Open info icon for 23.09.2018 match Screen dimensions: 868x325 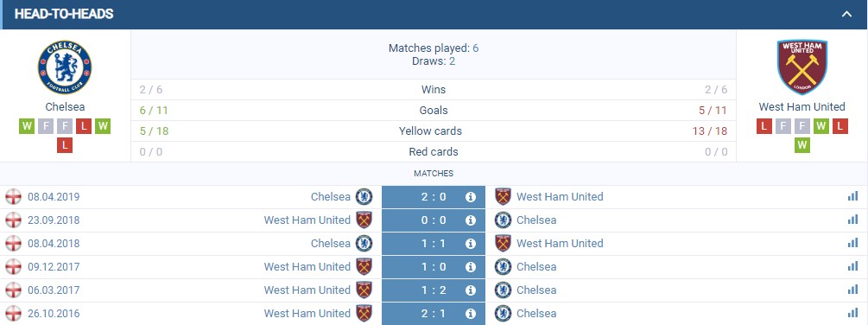point(471,220)
